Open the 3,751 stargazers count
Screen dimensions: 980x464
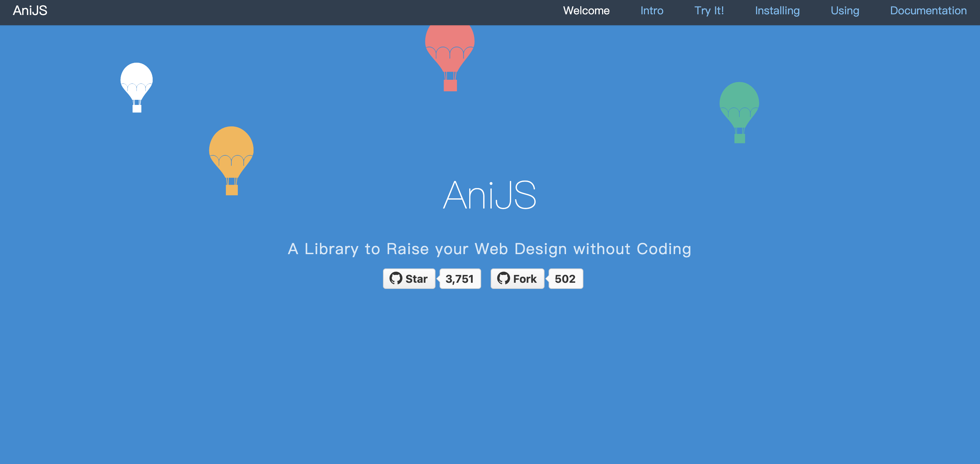(x=460, y=279)
